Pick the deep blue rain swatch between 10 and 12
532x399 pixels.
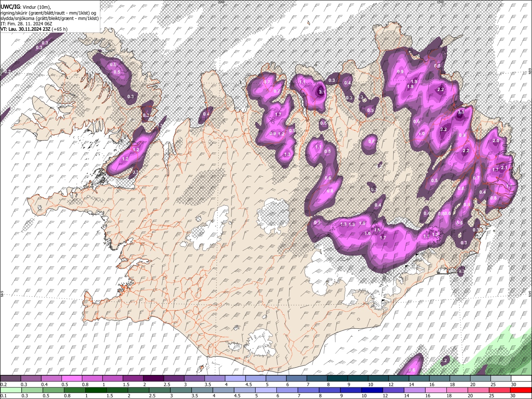click(372, 390)
